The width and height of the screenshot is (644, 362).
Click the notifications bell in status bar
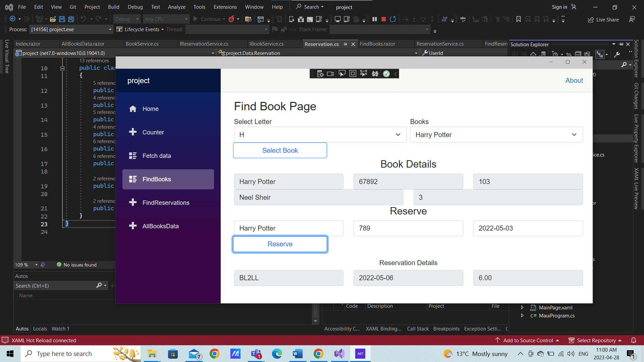[634, 340]
